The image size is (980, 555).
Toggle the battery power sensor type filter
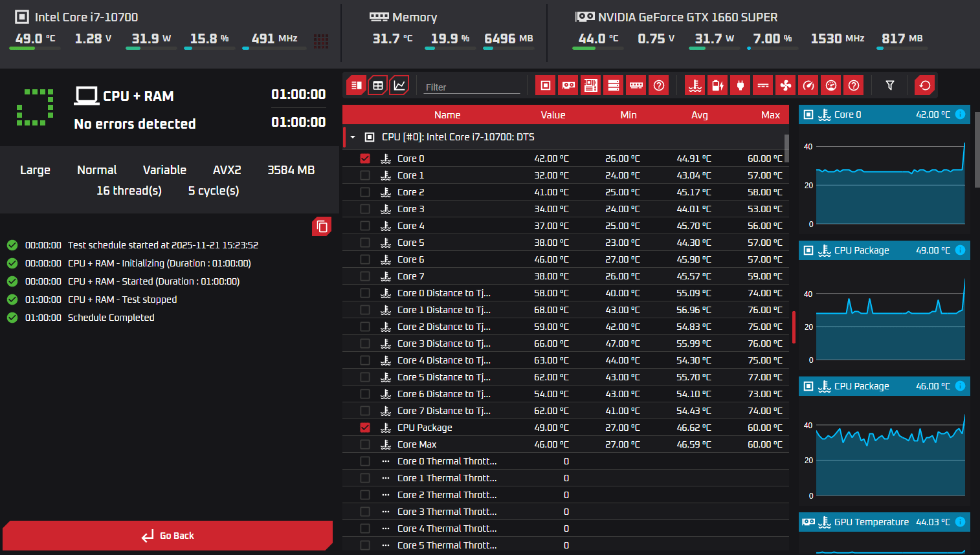[718, 85]
